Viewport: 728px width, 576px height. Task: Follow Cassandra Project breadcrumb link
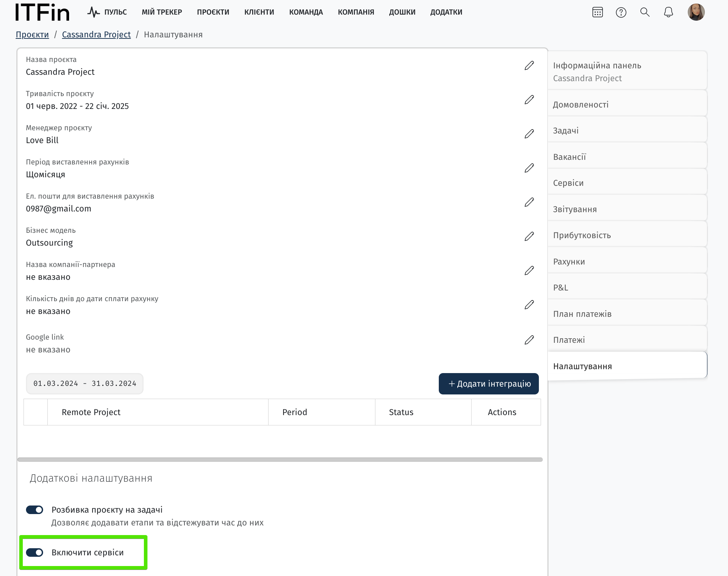pyautogui.click(x=96, y=35)
